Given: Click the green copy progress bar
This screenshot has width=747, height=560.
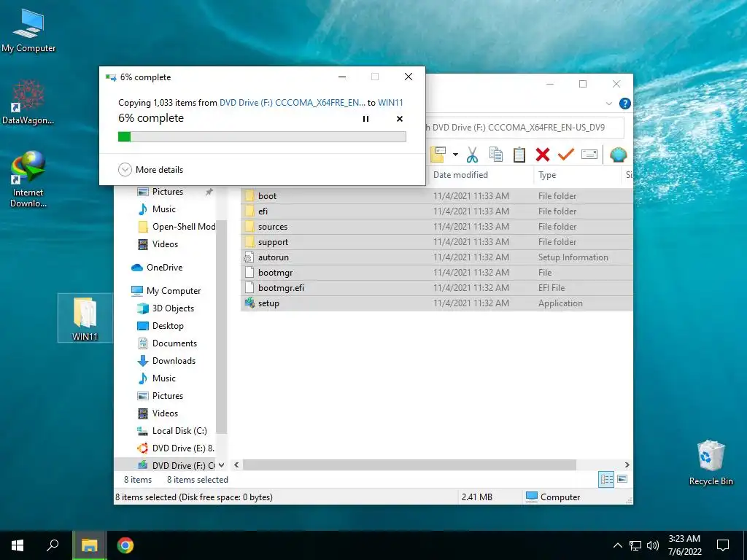Looking at the screenshot, I should coord(262,136).
